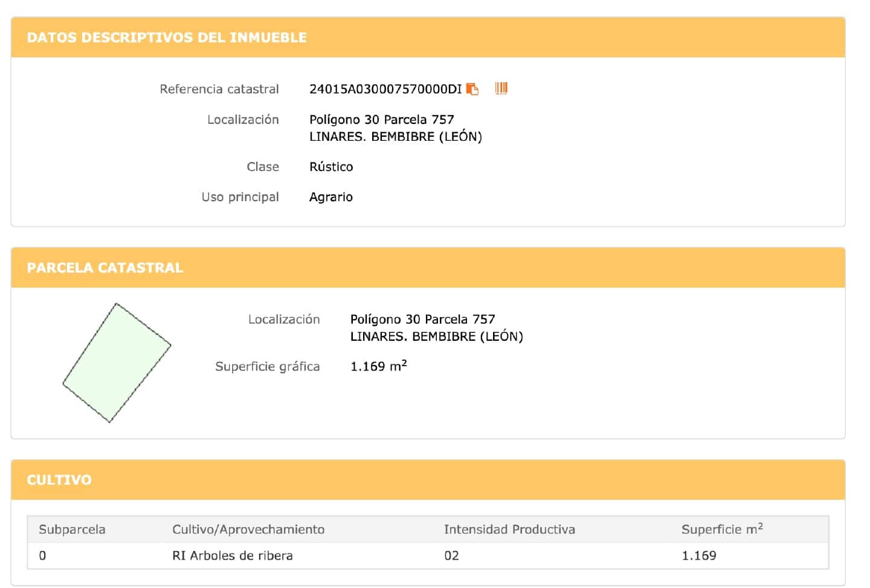
Task: Click the Datos Descriptivos del Inmueble header
Action: (x=167, y=37)
